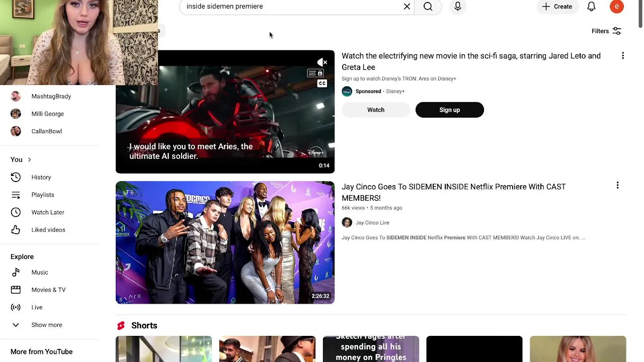The height and width of the screenshot is (362, 644).
Task: Click the Movies & TV clapperboard icon
Action: pos(16,290)
